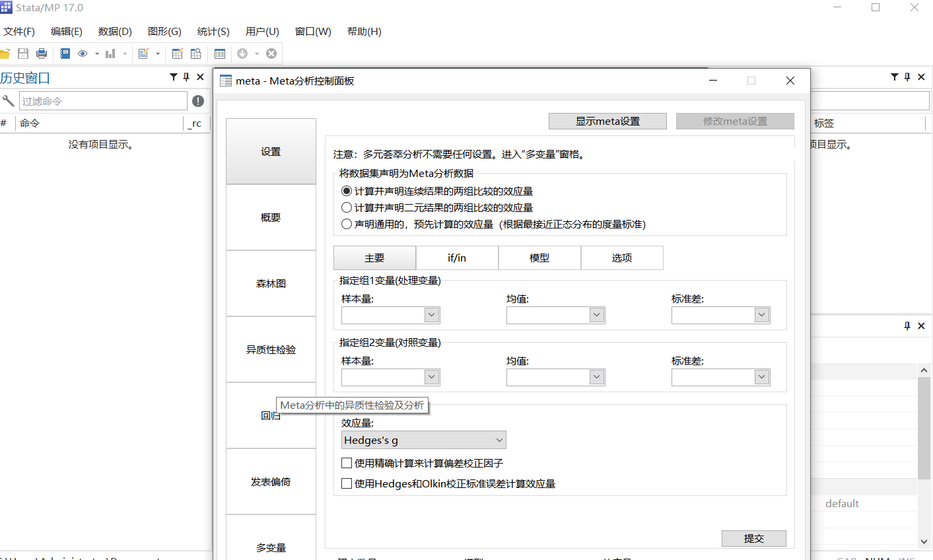Click the Graph bar chart icon
This screenshot has height=560, width=933.
point(110,53)
